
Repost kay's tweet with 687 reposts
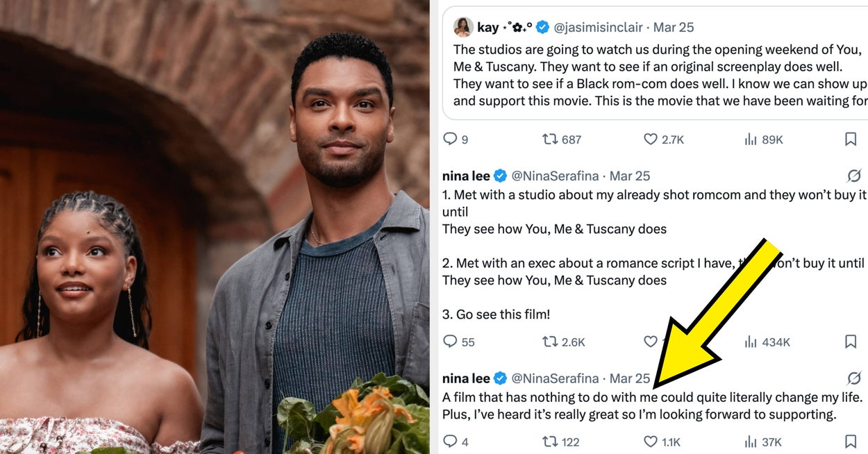point(550,140)
